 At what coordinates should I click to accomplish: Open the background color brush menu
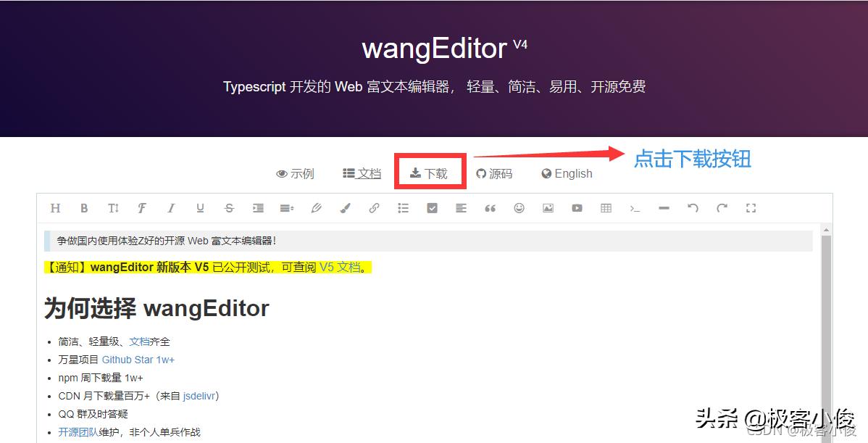345,208
